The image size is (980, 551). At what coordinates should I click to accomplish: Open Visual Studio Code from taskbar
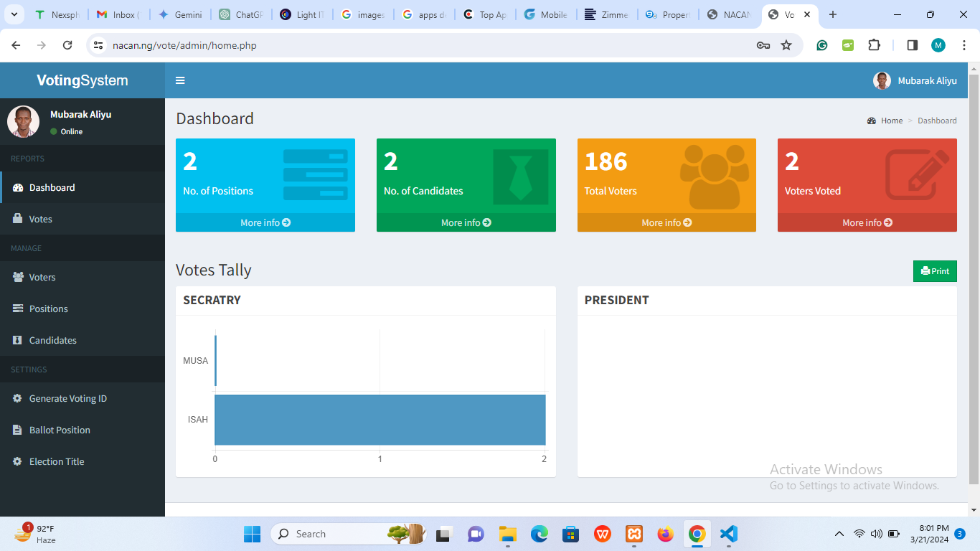click(x=729, y=534)
